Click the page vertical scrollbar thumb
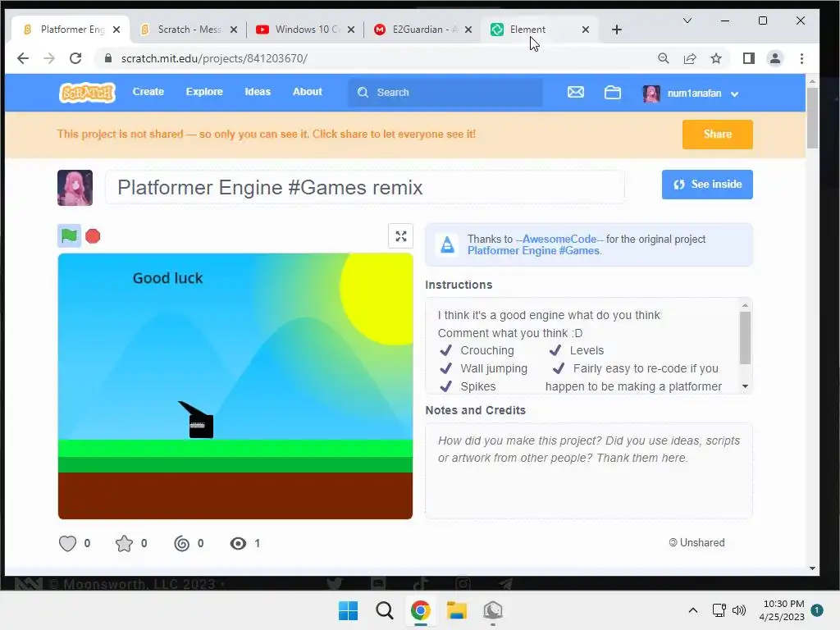This screenshot has width=840, height=630. 812,118
